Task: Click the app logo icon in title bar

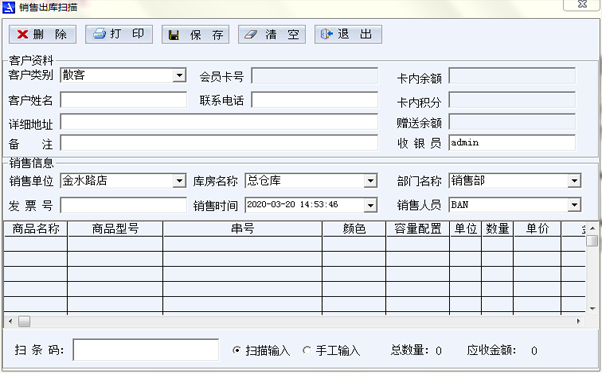Action: pos(8,7)
